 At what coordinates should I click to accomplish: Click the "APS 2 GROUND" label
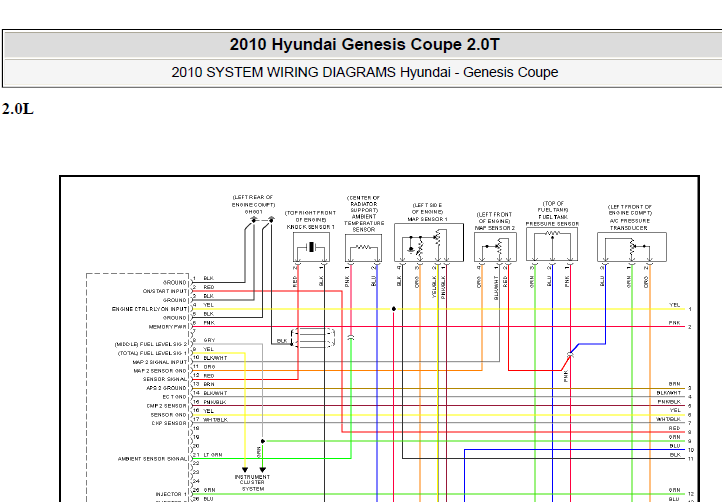tap(167, 388)
